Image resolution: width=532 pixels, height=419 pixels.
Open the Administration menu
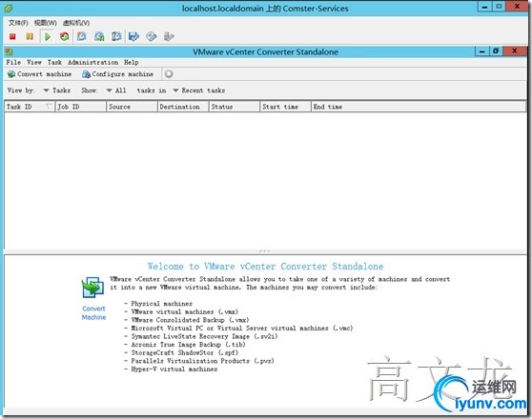tap(93, 62)
